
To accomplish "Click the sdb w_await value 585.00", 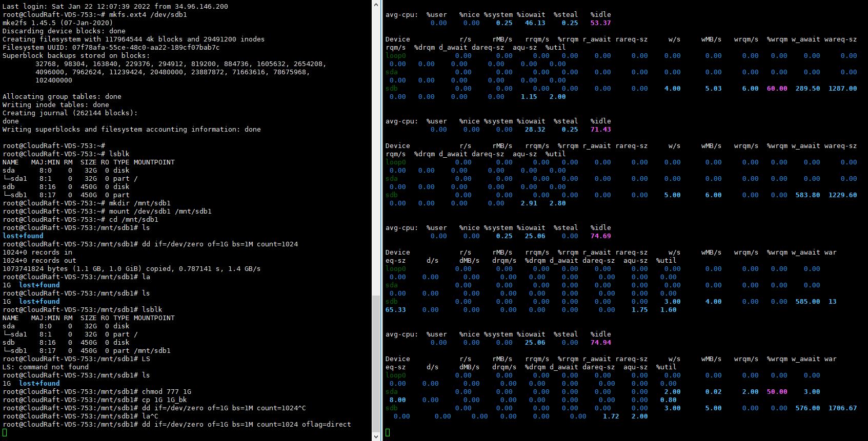I will pos(808,302).
